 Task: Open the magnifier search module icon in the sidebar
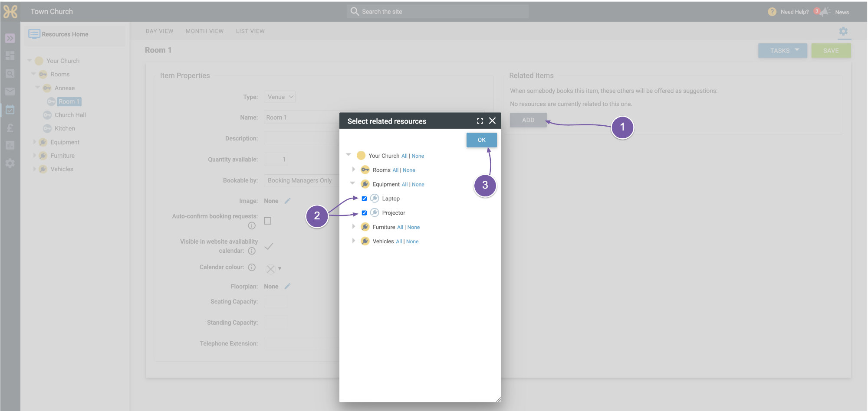pyautogui.click(x=10, y=74)
